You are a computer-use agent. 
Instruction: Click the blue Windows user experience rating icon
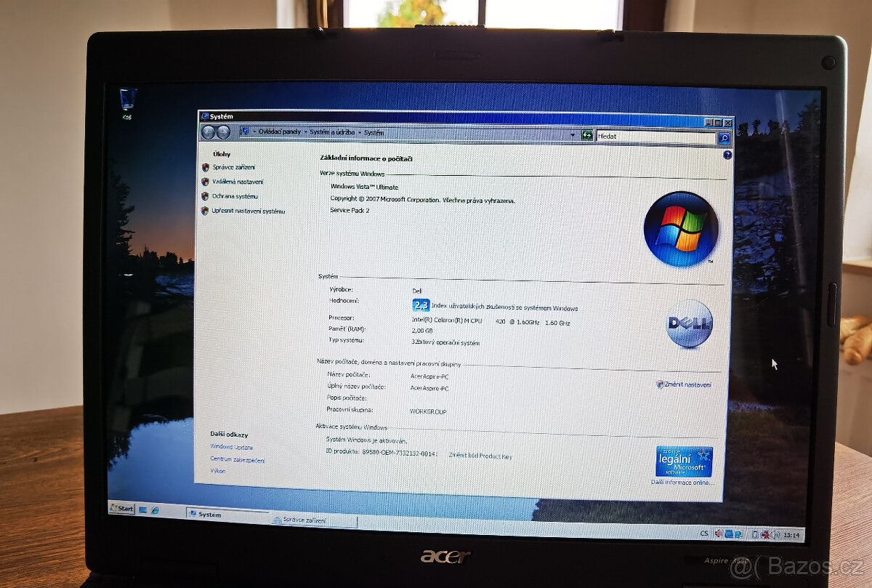[x=421, y=305]
